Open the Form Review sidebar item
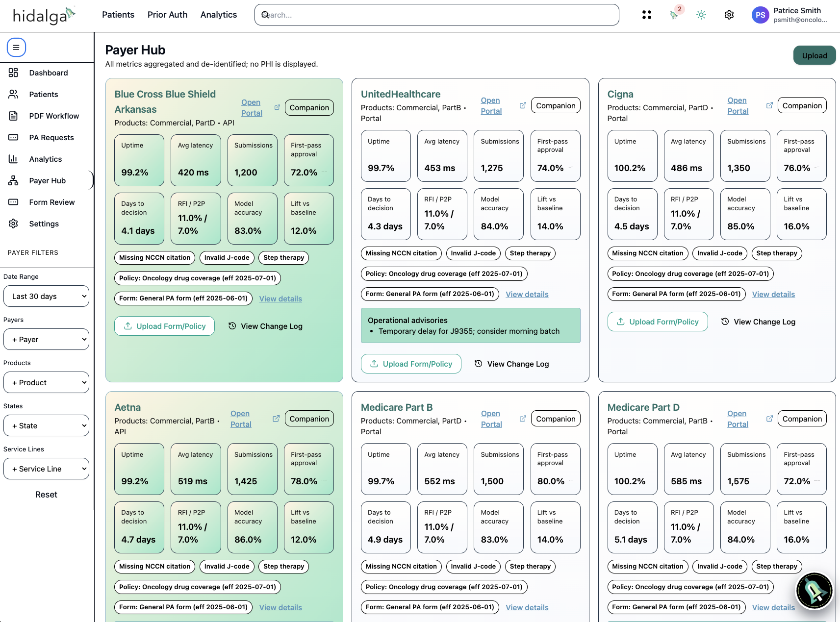This screenshot has width=840, height=622. [x=51, y=202]
